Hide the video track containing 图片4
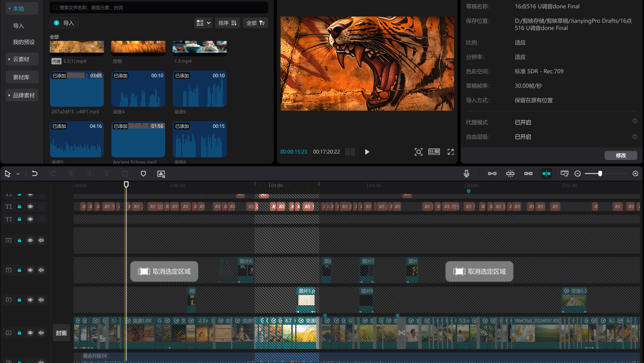This screenshot has width=644, height=363. 30,270
